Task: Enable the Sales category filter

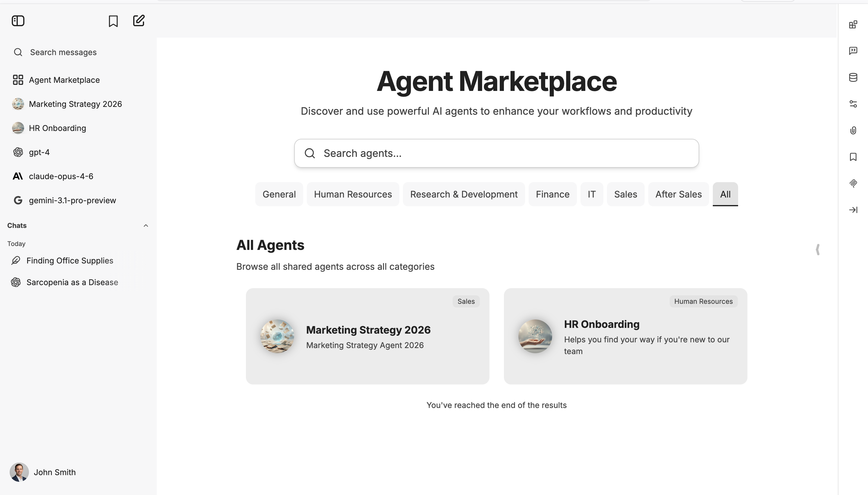Action: 625,194
